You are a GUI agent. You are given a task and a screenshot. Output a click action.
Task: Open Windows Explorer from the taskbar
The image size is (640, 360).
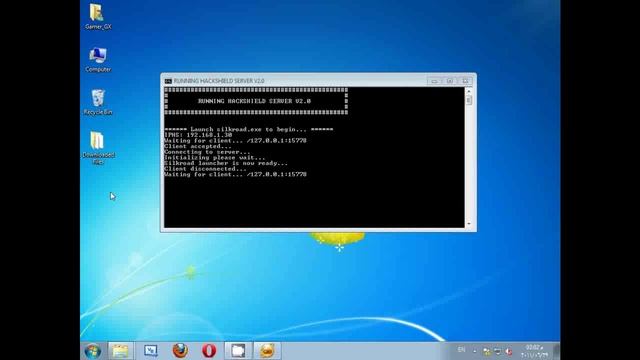coord(120,351)
